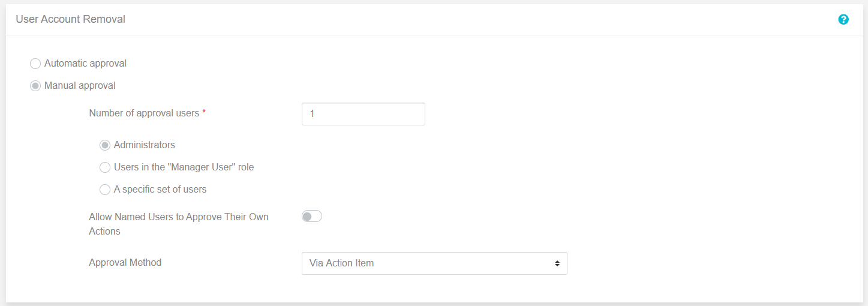Click the "Approval Method" label text
This screenshot has width=868, height=306.
pyautogui.click(x=125, y=262)
